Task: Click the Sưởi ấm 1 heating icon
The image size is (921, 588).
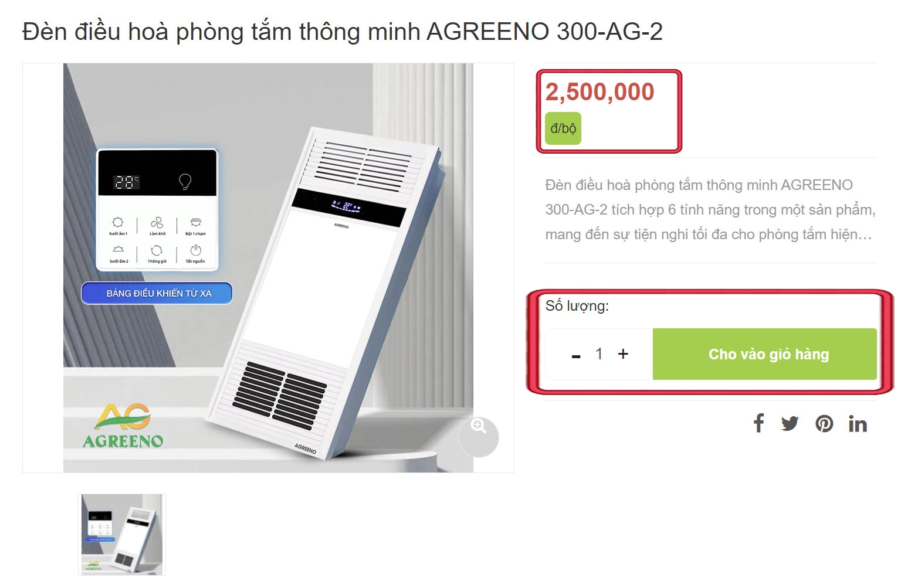Action: pyautogui.click(x=118, y=222)
